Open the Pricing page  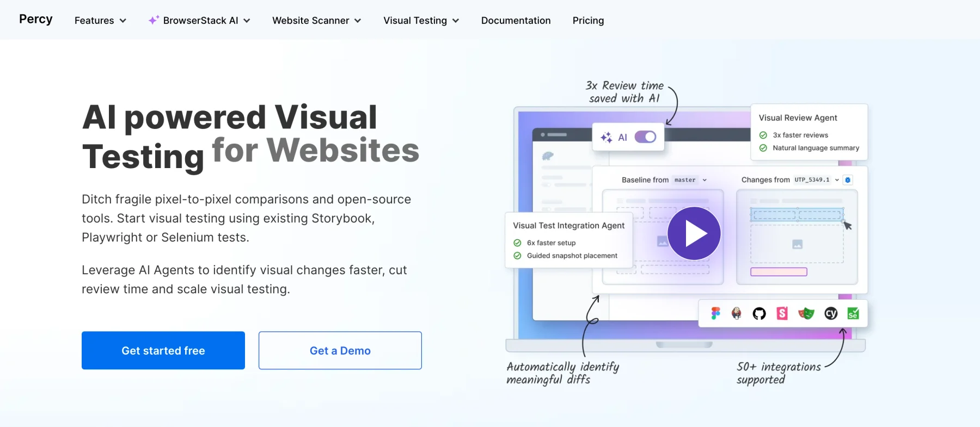588,21
